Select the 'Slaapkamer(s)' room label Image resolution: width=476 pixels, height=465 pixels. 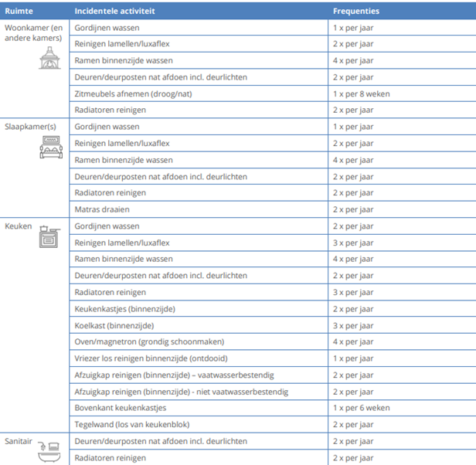pyautogui.click(x=29, y=127)
